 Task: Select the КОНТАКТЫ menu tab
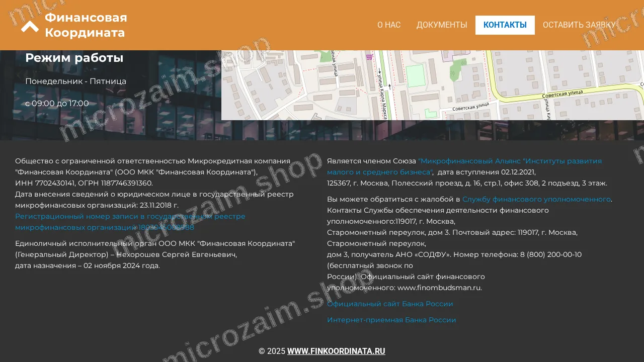tap(505, 25)
